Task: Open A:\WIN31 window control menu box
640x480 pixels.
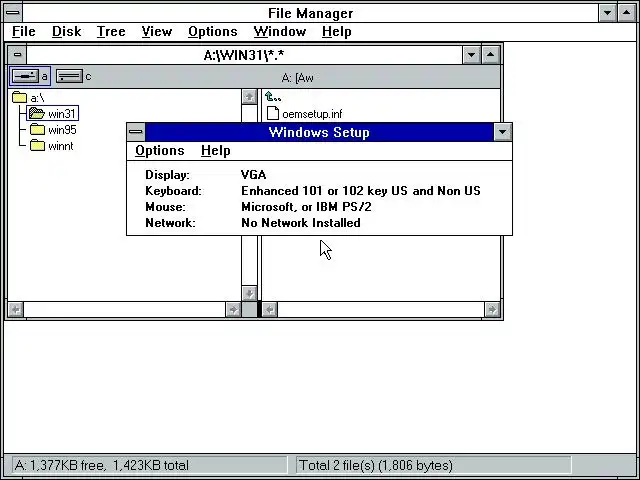Action: pos(17,55)
